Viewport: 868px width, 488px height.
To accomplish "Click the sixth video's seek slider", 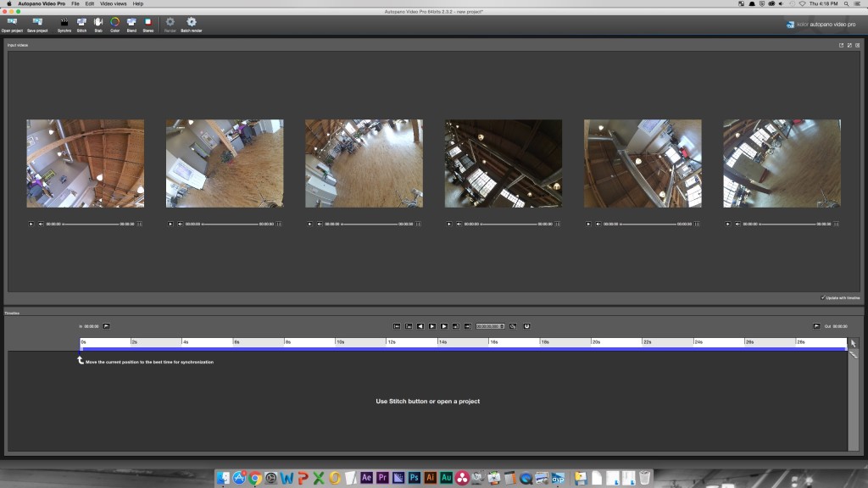I will 787,224.
